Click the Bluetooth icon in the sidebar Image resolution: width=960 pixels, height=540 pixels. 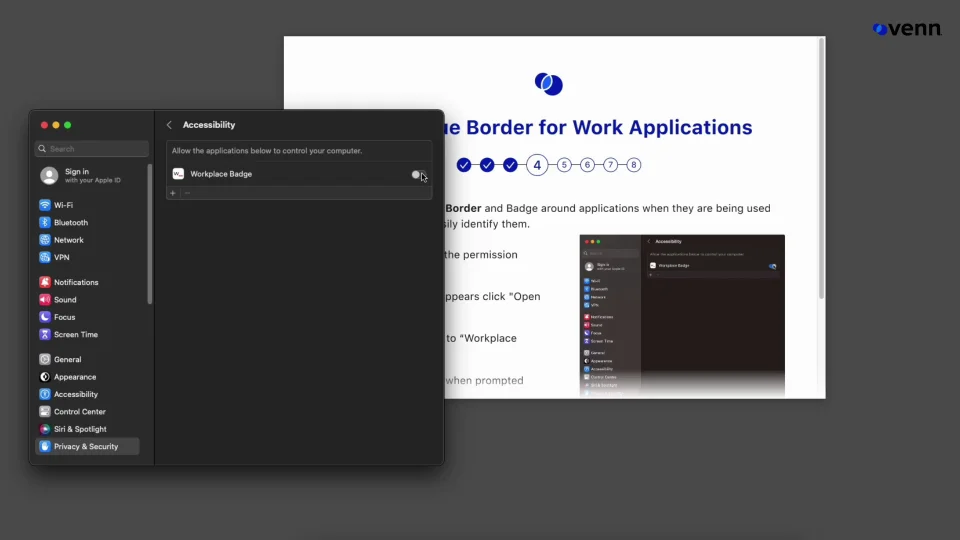pyautogui.click(x=45, y=222)
